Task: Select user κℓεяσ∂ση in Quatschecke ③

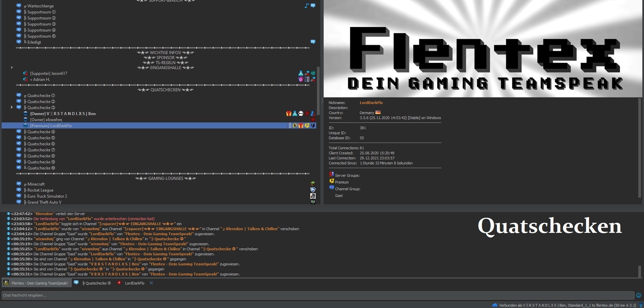Action: [x=46, y=120]
